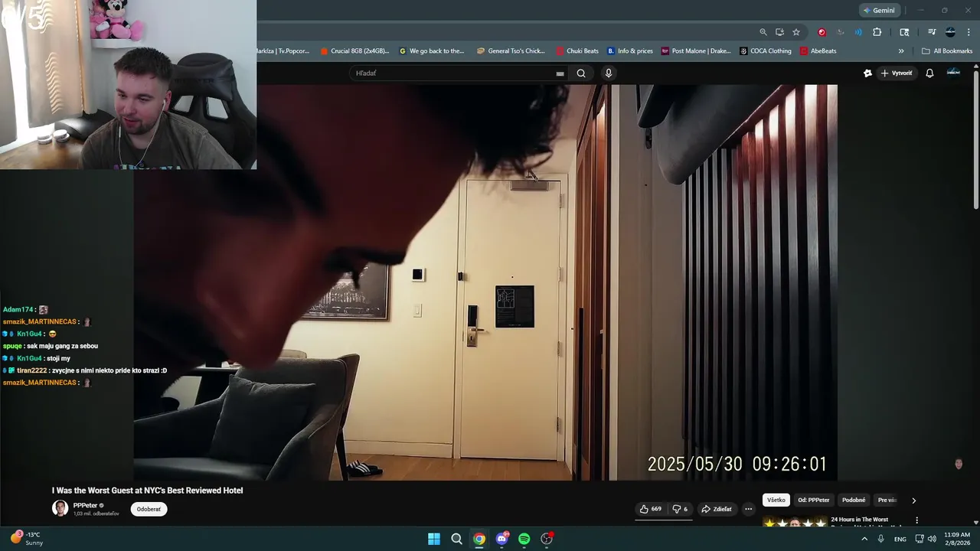
Task: Click the keyboard icon in the YouTube search box
Action: (560, 73)
